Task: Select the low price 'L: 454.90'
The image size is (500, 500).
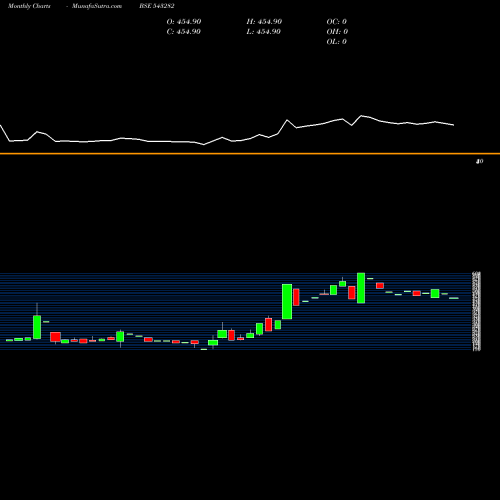Action: point(263,32)
